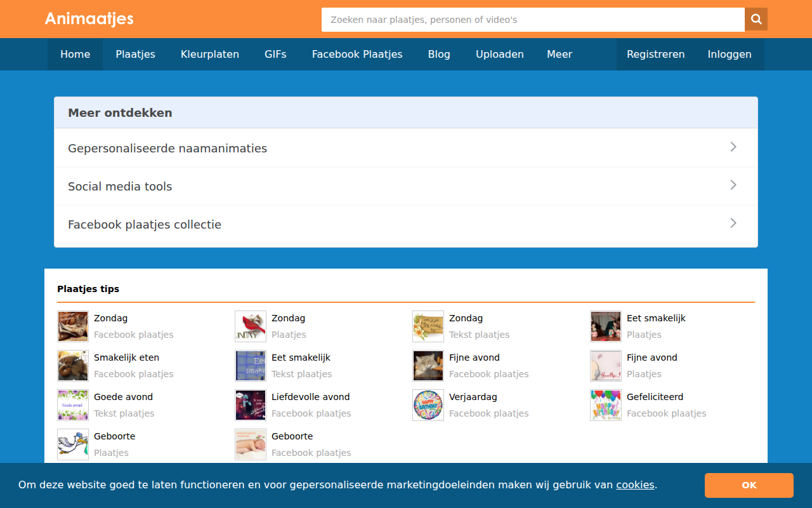
Task: Open Gepersonaliseerde naamanimaties row
Action: pos(406,148)
